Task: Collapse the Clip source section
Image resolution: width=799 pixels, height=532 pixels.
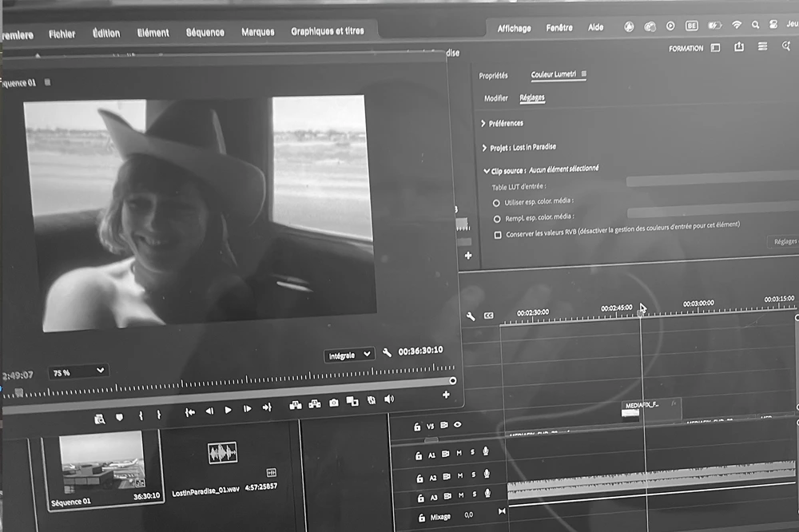Action: click(486, 171)
